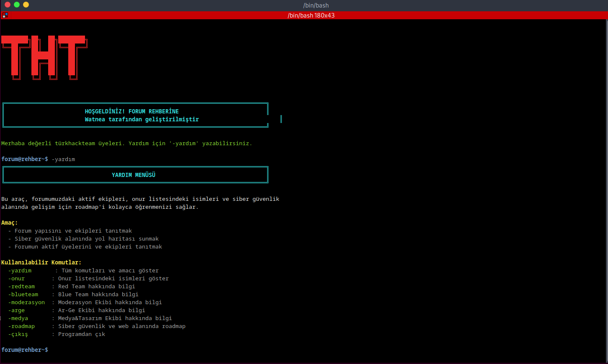The width and height of the screenshot is (608, 364).
Task: Click the description "Ar-Ge Ekibi hakkında bilgi"
Action: (102, 310)
